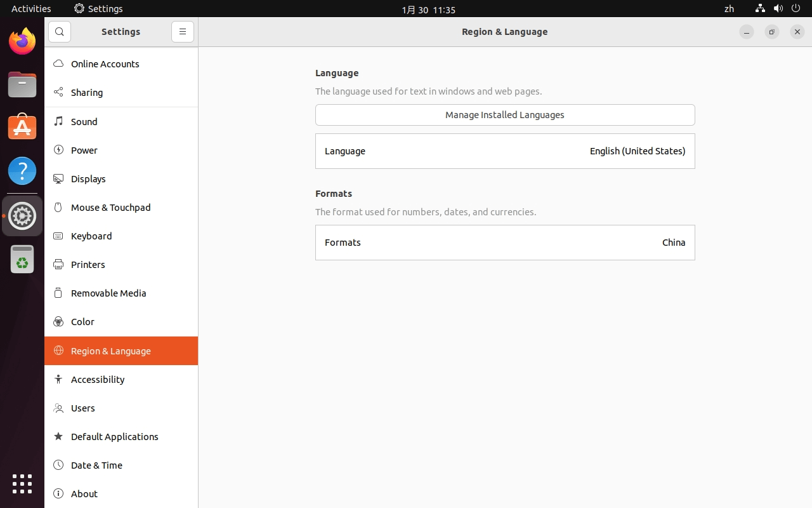This screenshot has height=508, width=812.
Task: Launch Firefox from the dock
Action: 22,42
